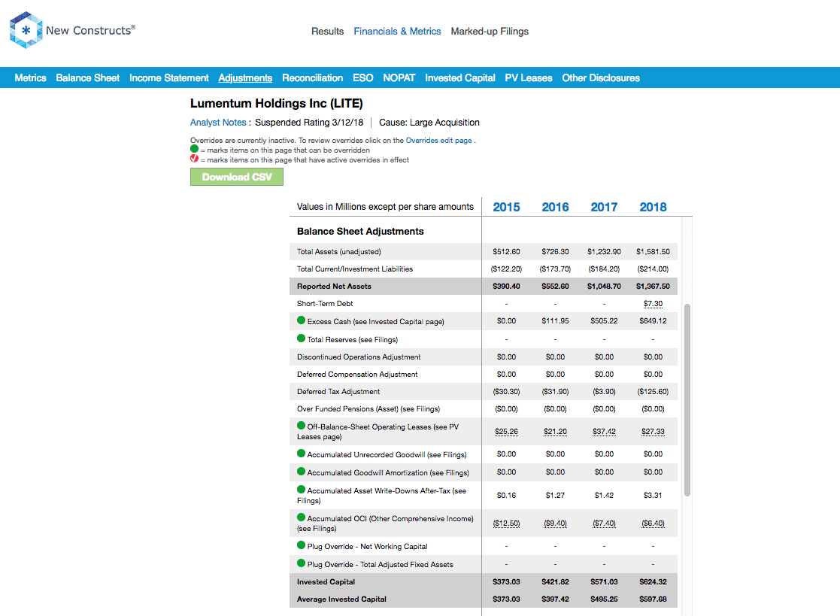The image size is (840, 616).
Task: Open Marked-up Filings navigation item
Action: pyautogui.click(x=490, y=31)
